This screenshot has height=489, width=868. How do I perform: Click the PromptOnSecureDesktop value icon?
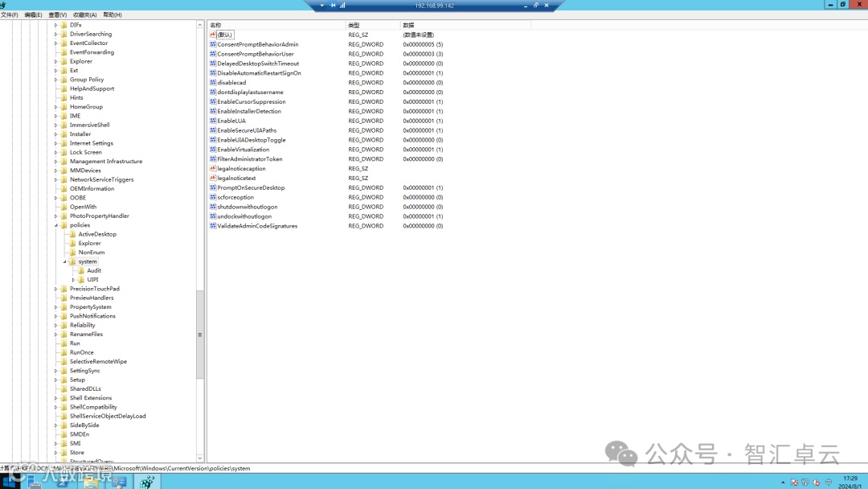[x=212, y=187]
